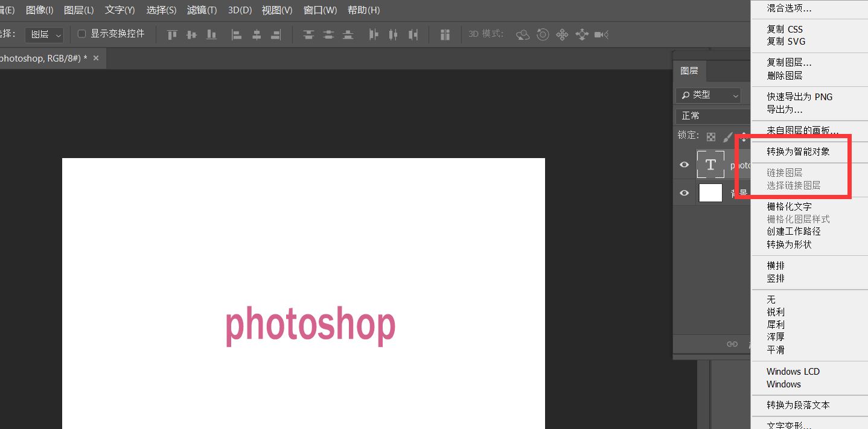Click the auto-align layers icon
868x429 pixels.
(445, 34)
